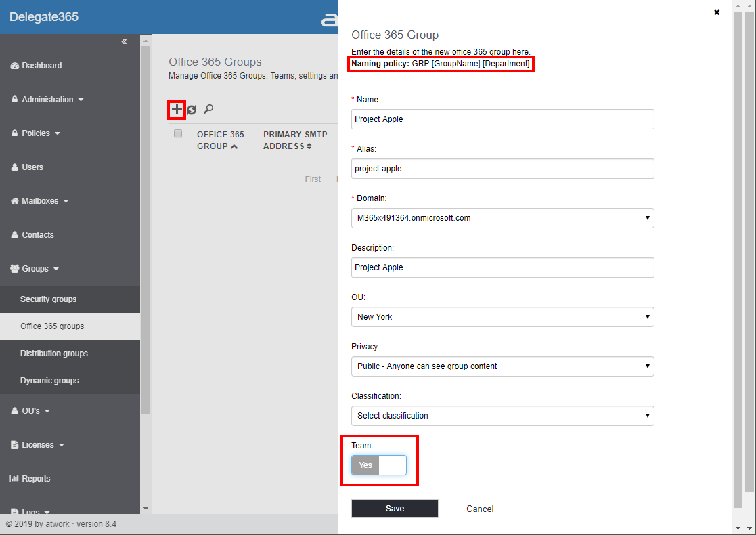Collapse the sidebar with double chevron
This screenshot has width=756, height=535.
124,41
